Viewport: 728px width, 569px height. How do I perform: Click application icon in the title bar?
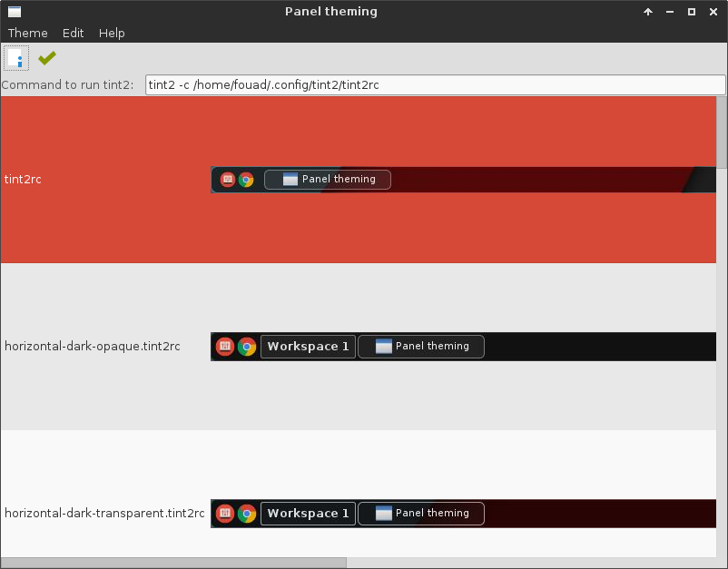click(13, 11)
